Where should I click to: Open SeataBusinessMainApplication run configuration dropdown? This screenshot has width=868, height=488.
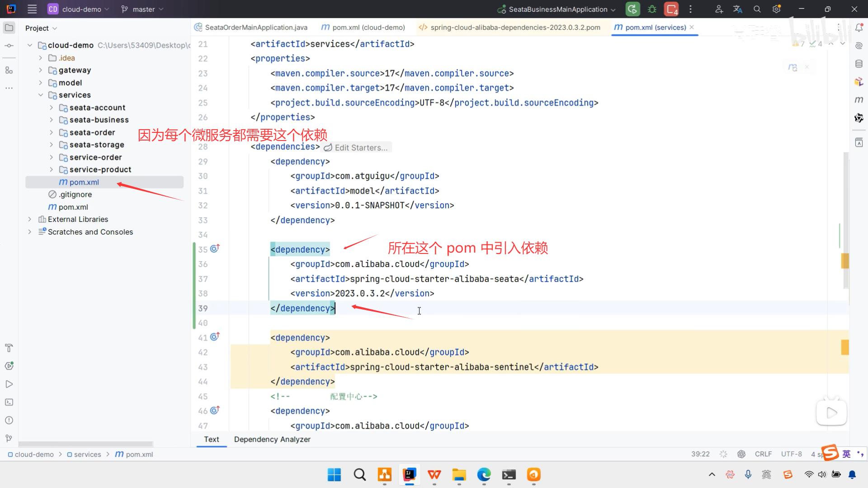(x=557, y=9)
